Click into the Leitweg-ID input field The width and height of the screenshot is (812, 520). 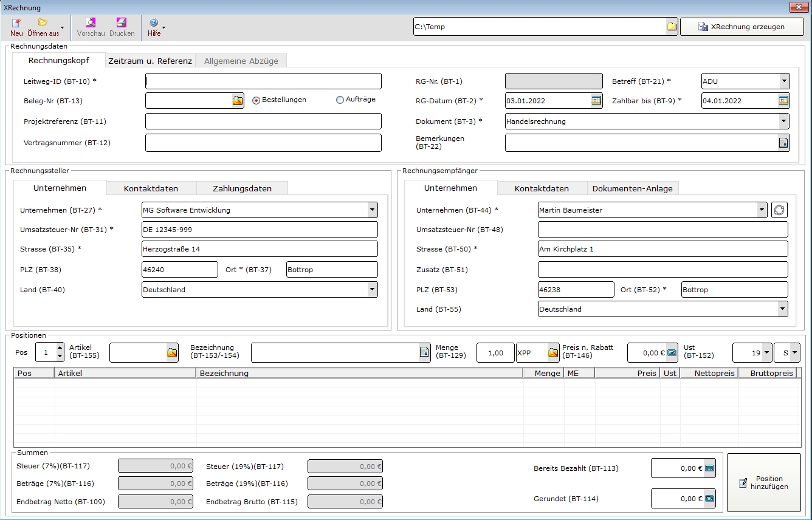[263, 81]
